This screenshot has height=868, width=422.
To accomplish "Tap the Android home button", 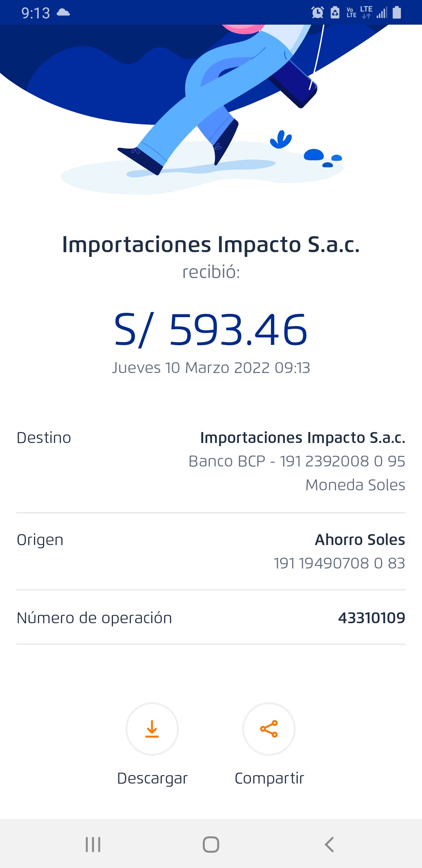I will point(211,845).
